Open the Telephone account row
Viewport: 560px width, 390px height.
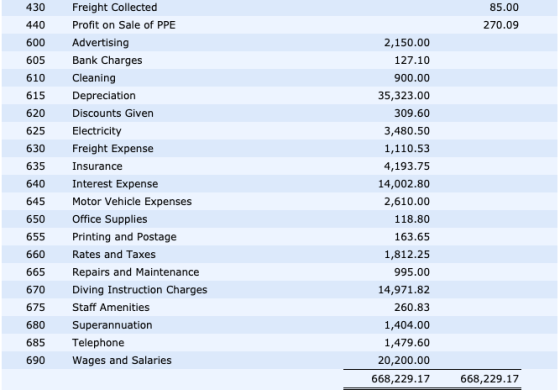(279, 343)
